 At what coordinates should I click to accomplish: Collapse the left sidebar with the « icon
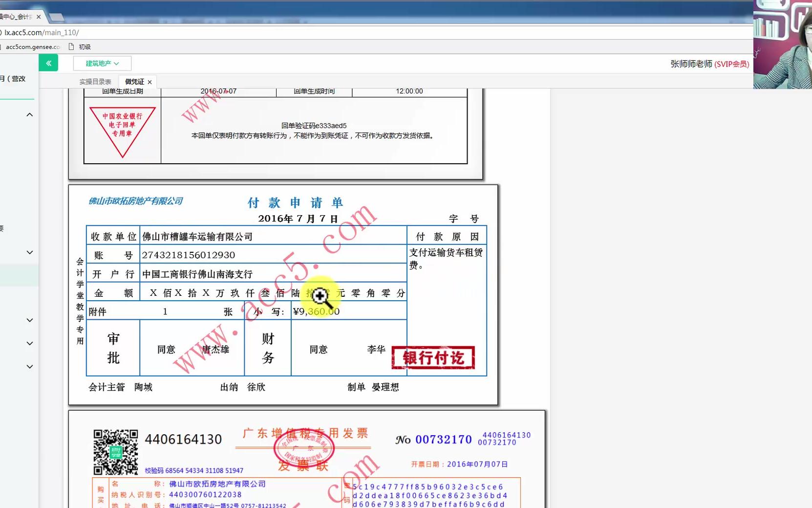(48, 63)
